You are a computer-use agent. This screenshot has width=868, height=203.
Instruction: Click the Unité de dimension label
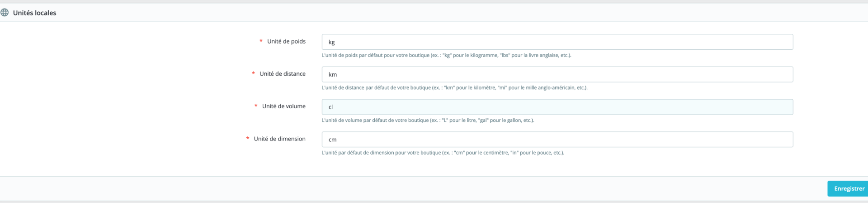[279, 139]
